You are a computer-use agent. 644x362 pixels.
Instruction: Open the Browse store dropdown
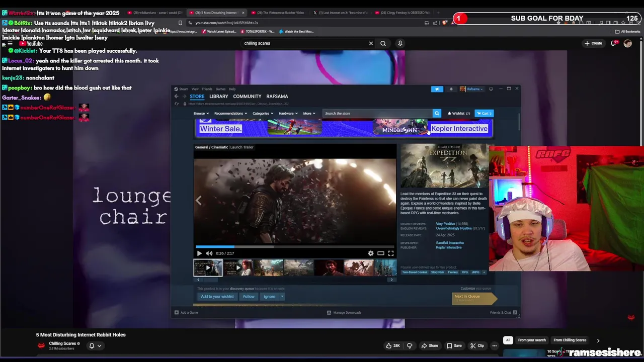(201, 113)
